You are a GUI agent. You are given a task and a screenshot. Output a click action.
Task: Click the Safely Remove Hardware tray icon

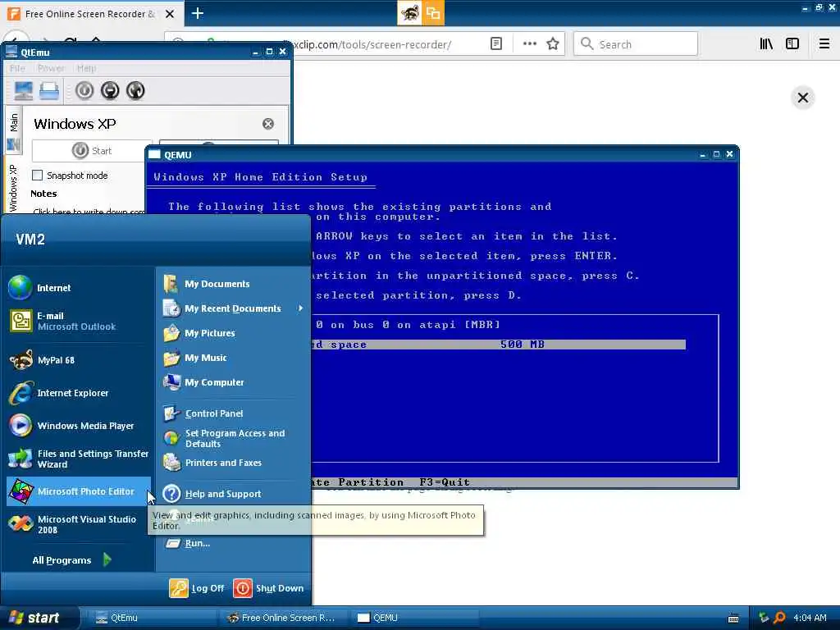(764, 618)
